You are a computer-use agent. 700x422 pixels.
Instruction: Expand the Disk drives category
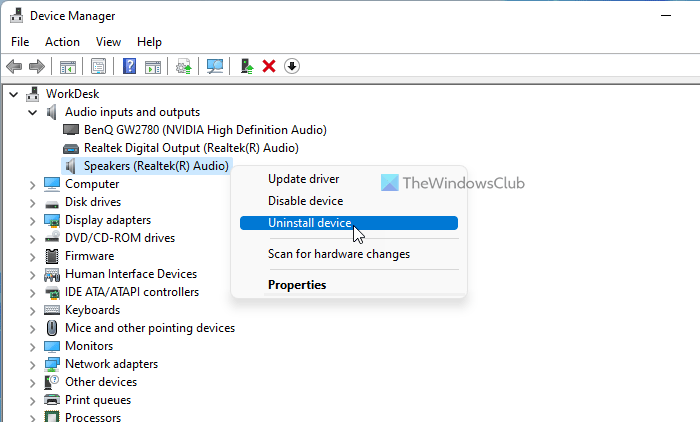click(x=32, y=202)
